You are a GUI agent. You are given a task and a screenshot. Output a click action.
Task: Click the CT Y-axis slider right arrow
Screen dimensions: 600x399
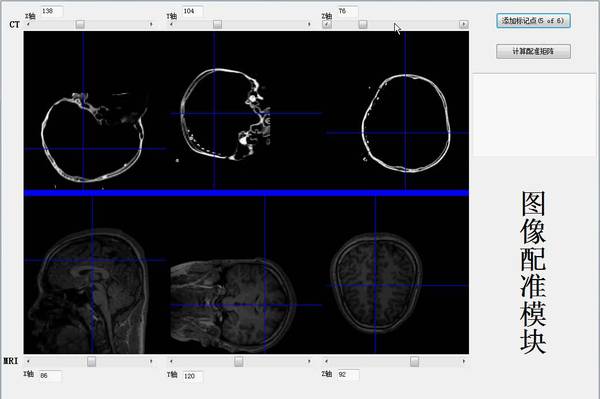tap(309, 24)
